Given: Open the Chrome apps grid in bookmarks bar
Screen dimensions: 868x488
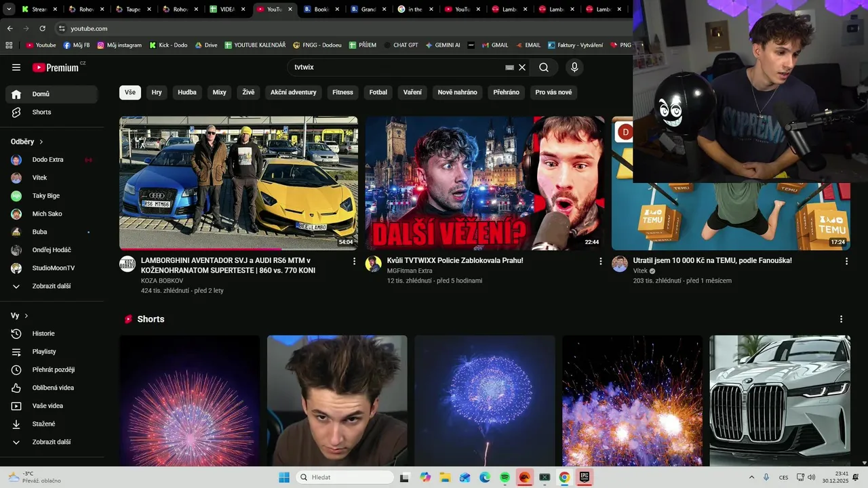Looking at the screenshot, I should point(9,45).
